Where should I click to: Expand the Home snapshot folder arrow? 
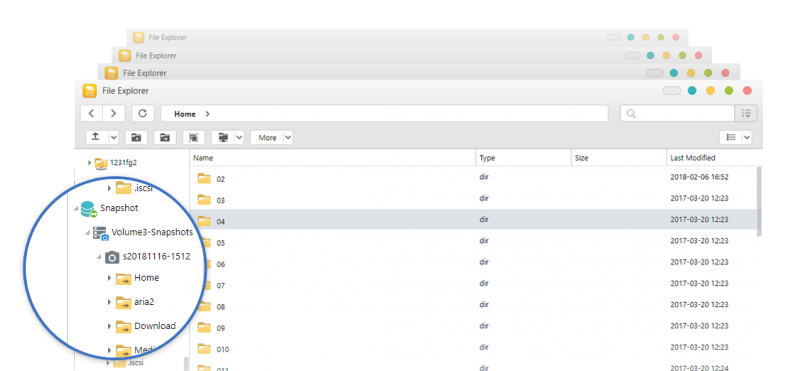[x=109, y=278]
